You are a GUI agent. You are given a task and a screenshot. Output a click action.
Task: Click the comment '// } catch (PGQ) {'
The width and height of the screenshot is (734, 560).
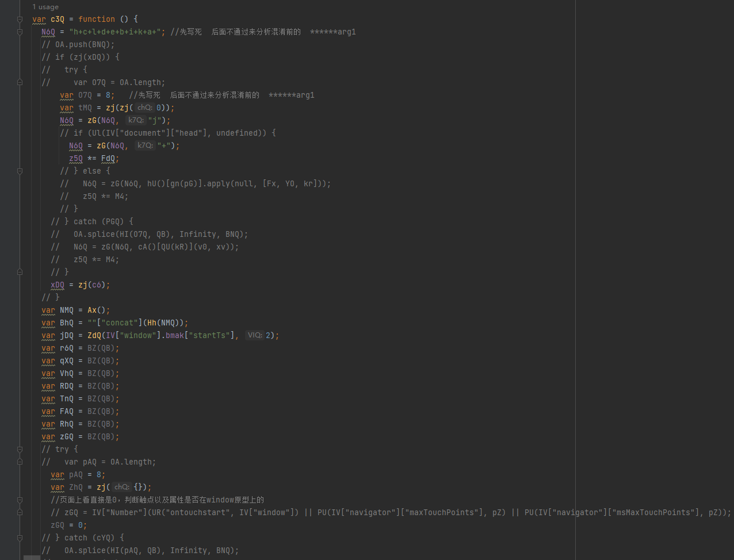coord(92,221)
